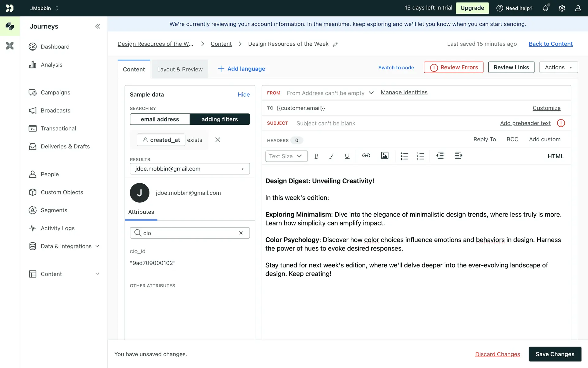Viewport: 588px width, 368px height.
Task: Switch search to email address
Action: (160, 119)
